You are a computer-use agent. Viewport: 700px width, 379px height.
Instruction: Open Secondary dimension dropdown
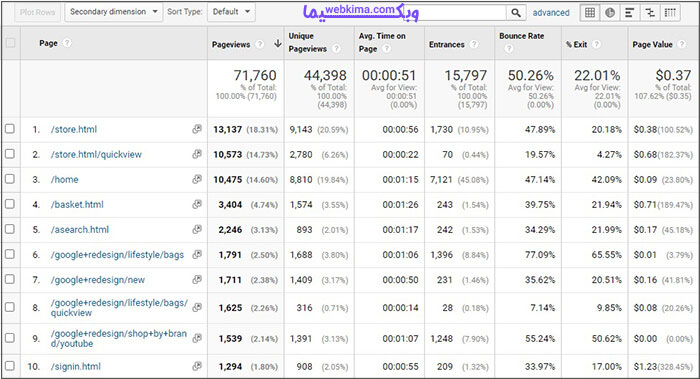point(113,12)
